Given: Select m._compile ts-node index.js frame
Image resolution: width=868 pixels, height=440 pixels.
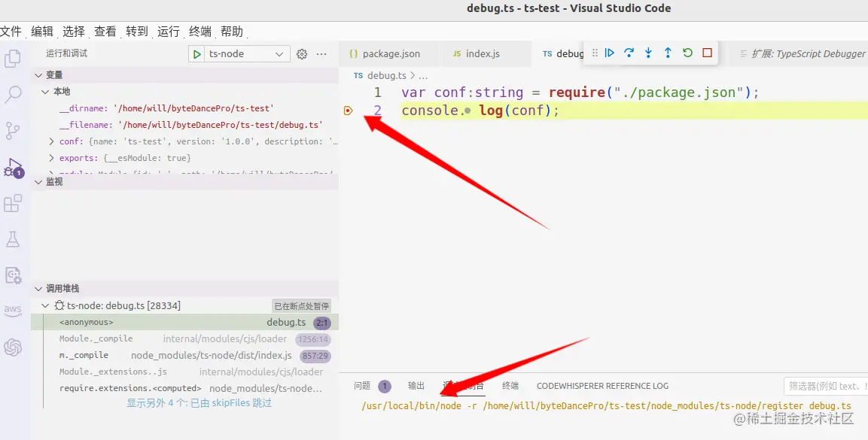Looking at the screenshot, I should click(184, 356).
